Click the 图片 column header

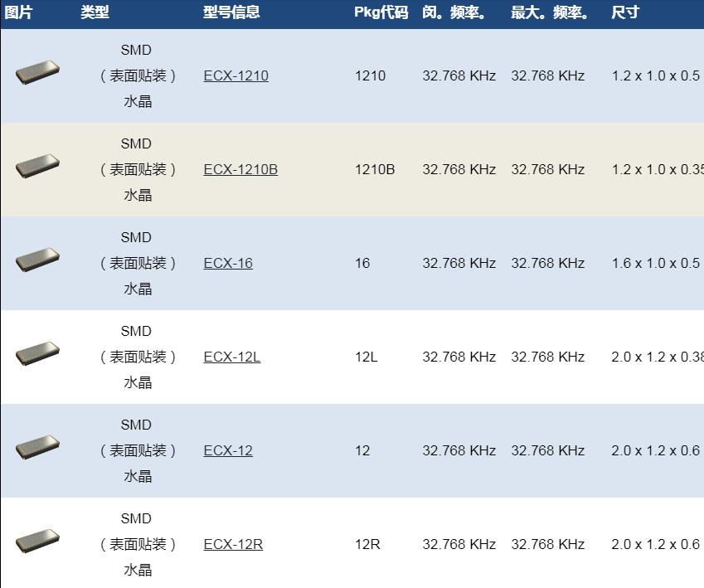[19, 12]
